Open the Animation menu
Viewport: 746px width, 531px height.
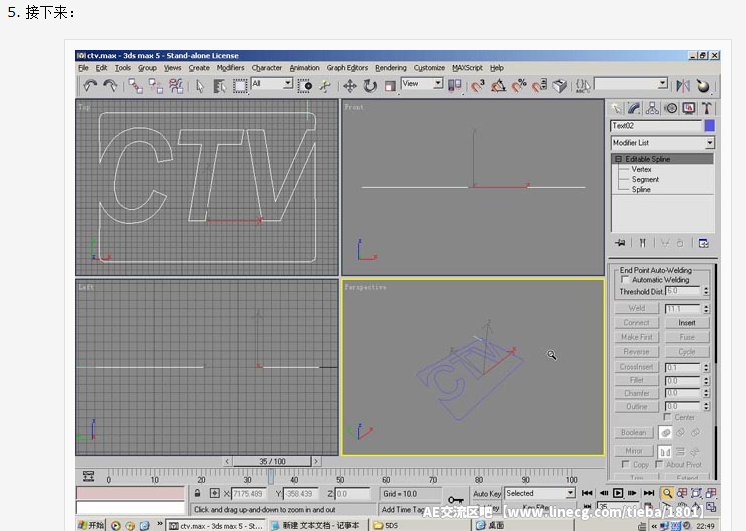[x=304, y=68]
